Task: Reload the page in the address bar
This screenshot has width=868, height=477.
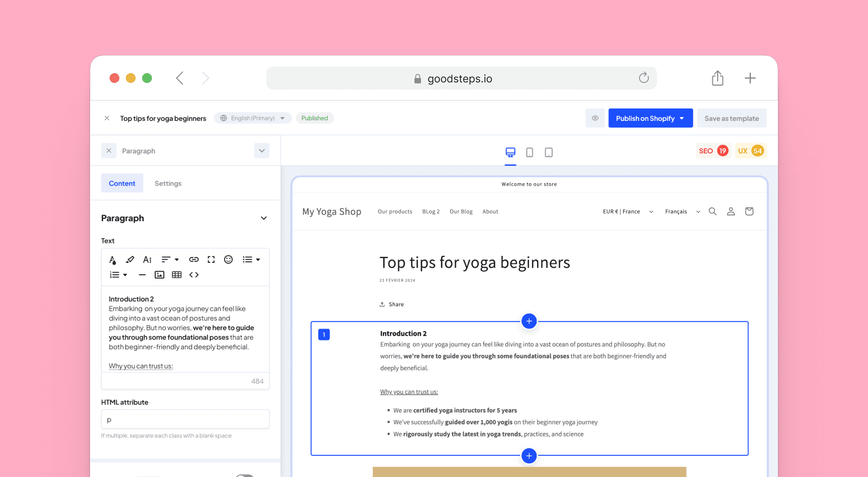Action: 643,78
